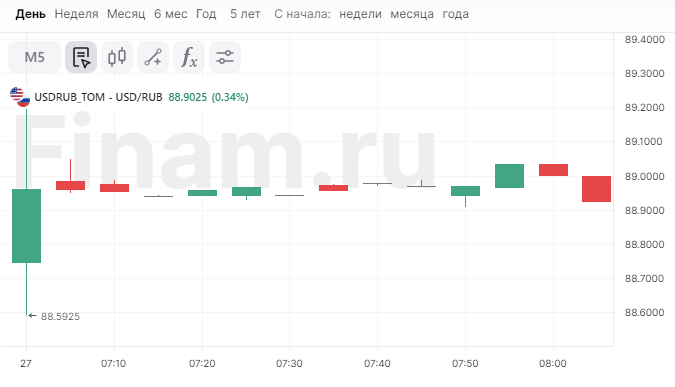Open the drawing tools line icon
The width and height of the screenshot is (675, 387).
click(x=153, y=57)
